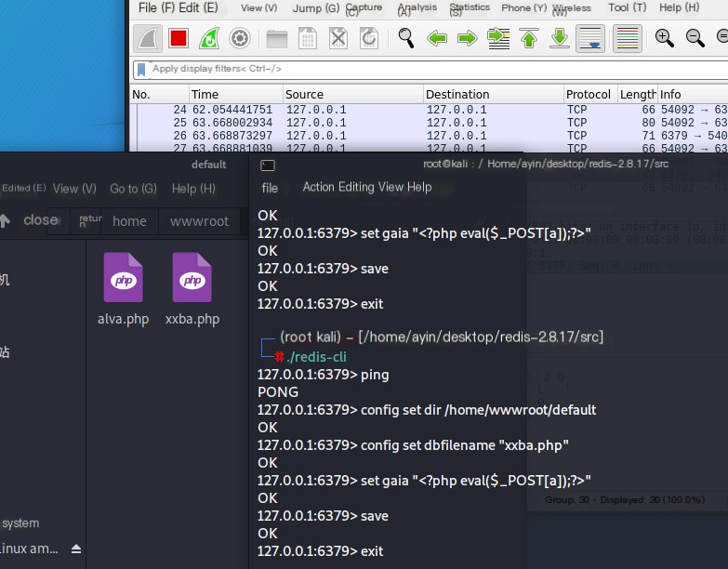Stop the capture with the red square
Screen dimensions: 728x569
179,38
